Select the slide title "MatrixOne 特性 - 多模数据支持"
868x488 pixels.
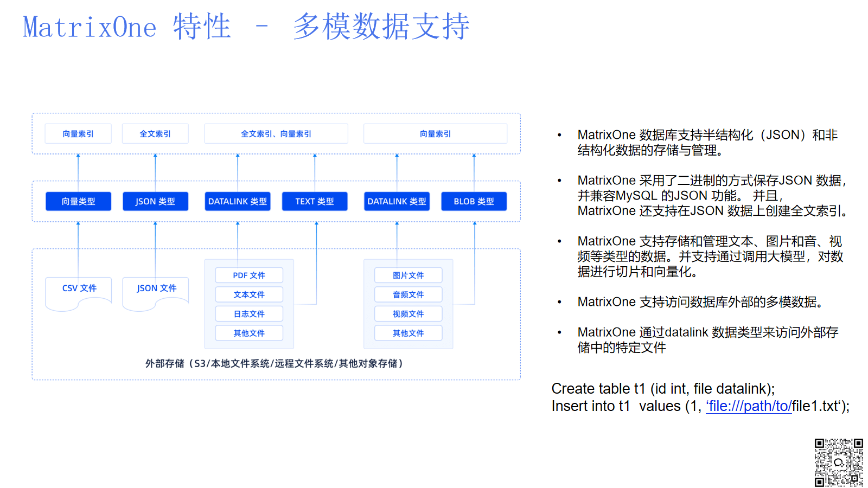pos(246,27)
